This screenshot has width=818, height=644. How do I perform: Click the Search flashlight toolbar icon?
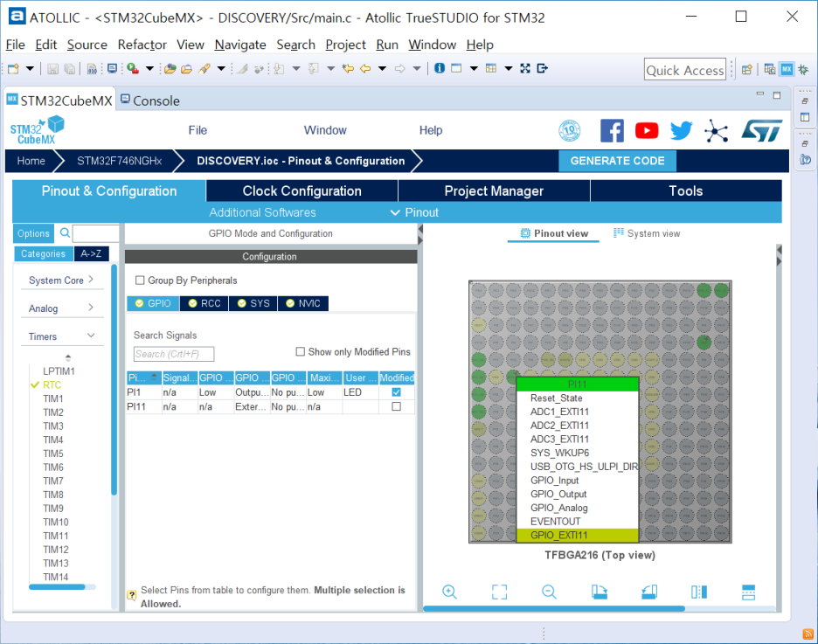click(x=204, y=68)
